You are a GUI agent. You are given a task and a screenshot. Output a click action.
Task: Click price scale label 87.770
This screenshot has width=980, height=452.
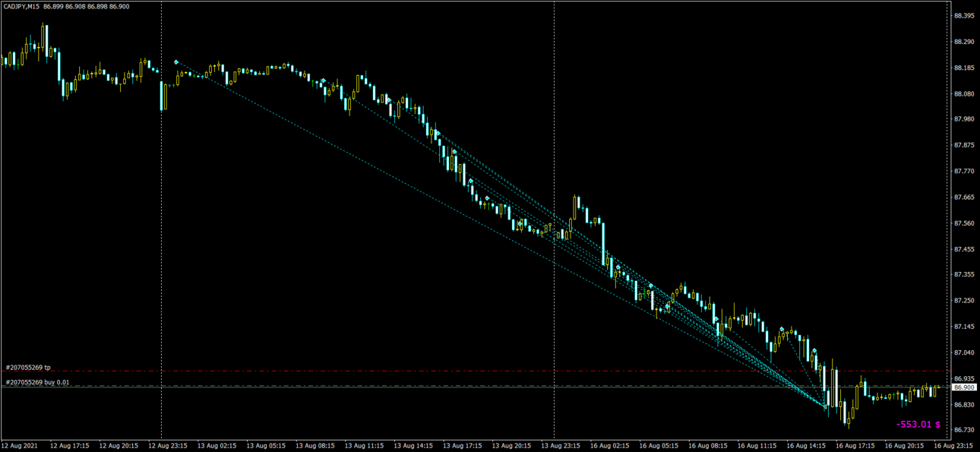[964, 172]
